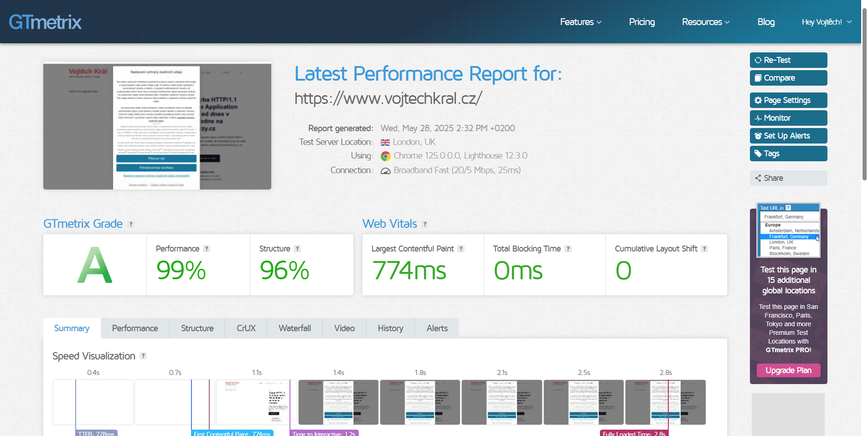This screenshot has width=868, height=436.
Task: Show help for Largest Contentful Paint
Action: [461, 249]
